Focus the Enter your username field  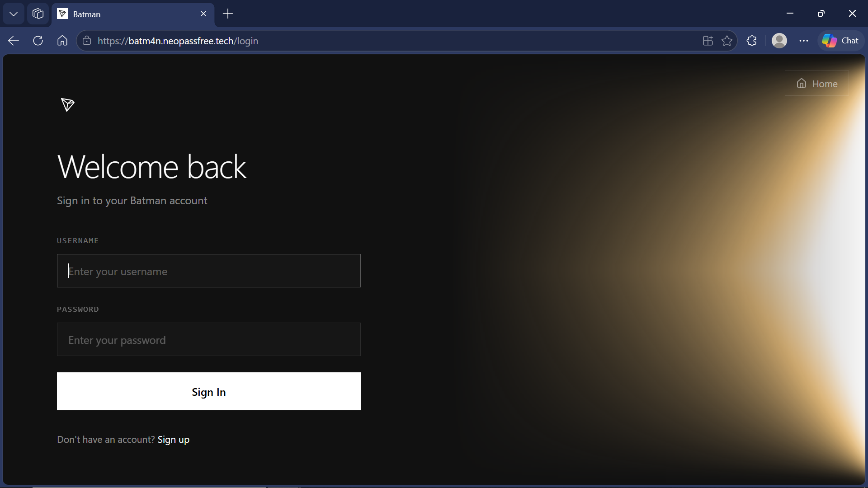pyautogui.click(x=208, y=271)
